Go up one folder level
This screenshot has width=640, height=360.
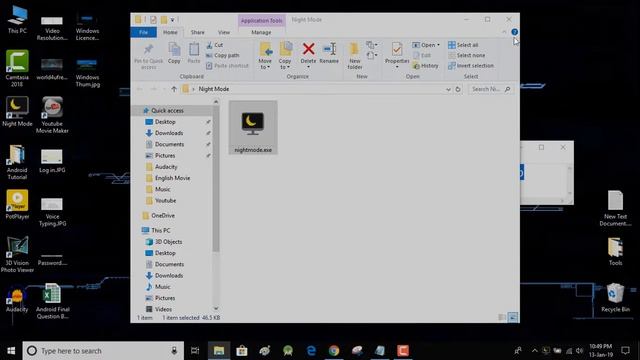coord(174,89)
